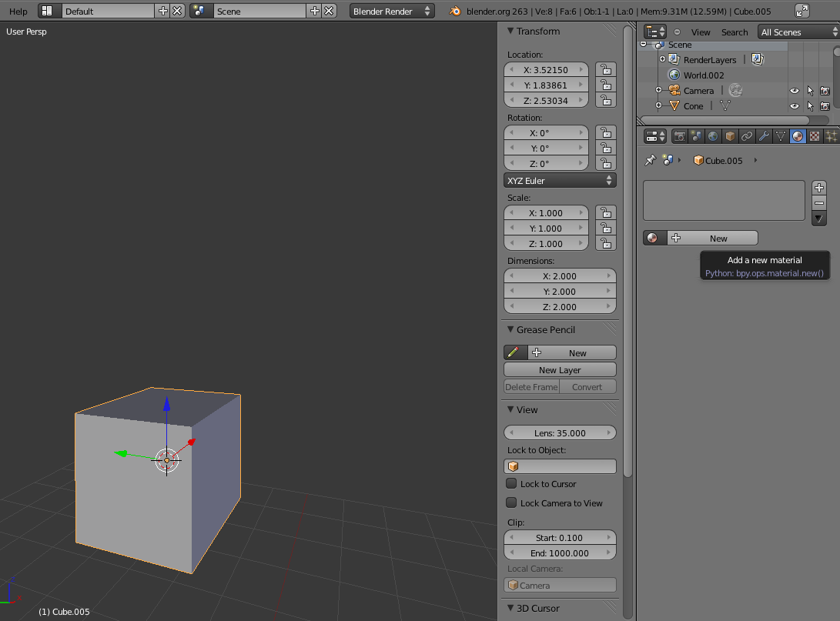This screenshot has height=621, width=840.
Task: Open the Texture properties tab (checkerboard icon)
Action: click(x=814, y=136)
